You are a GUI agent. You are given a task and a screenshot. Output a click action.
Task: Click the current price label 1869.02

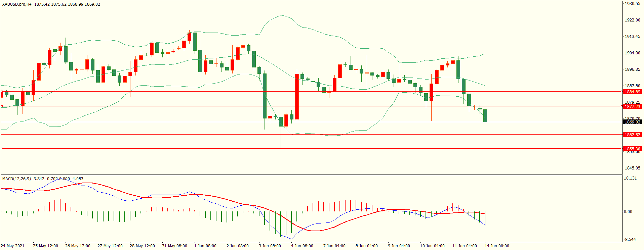tap(632, 122)
